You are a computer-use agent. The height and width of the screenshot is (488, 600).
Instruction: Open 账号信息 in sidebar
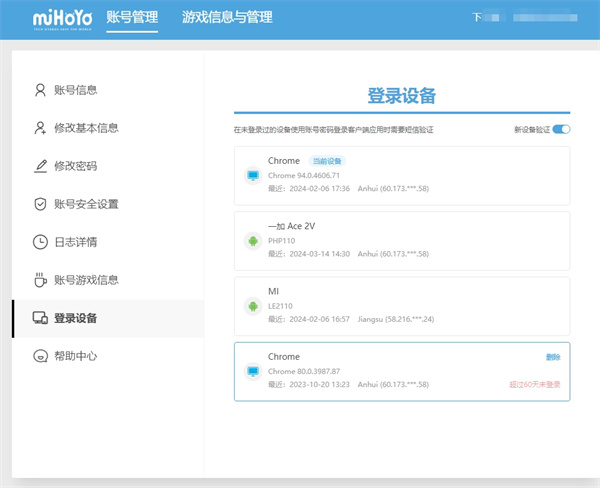pyautogui.click(x=108, y=90)
